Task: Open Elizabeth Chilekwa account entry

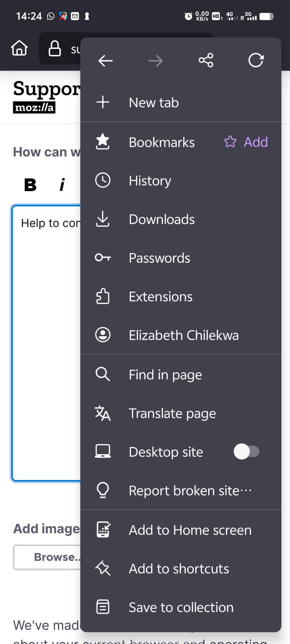Action: pyautogui.click(x=181, y=335)
